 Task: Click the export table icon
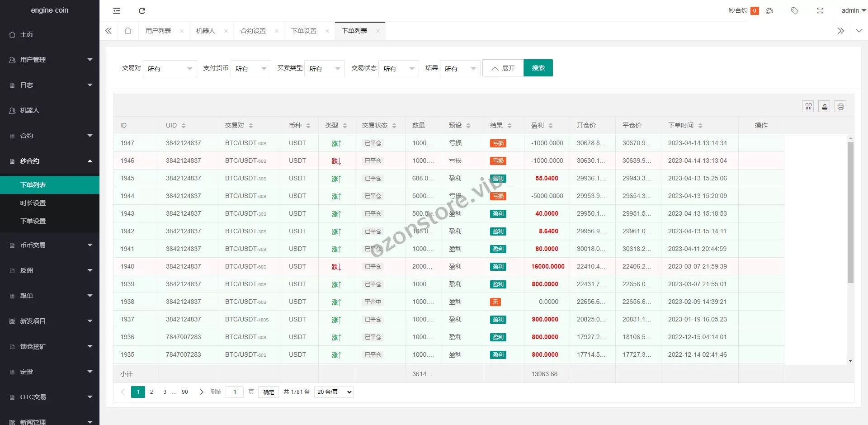(x=825, y=107)
